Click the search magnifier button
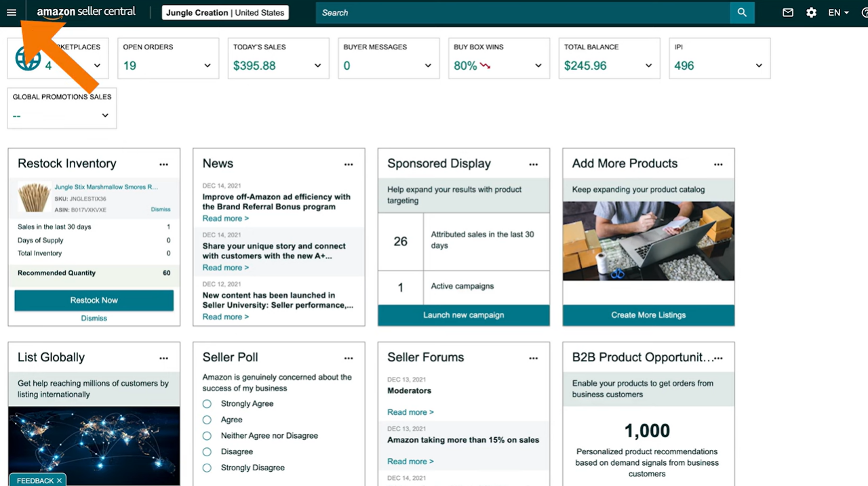The image size is (868, 486). [742, 12]
